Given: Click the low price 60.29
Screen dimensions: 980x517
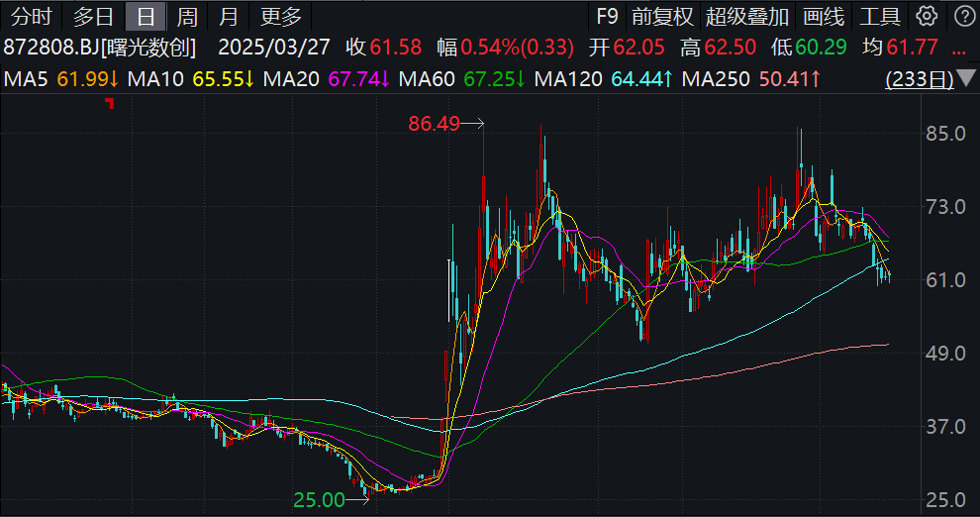Looking at the screenshot, I should pos(821,47).
